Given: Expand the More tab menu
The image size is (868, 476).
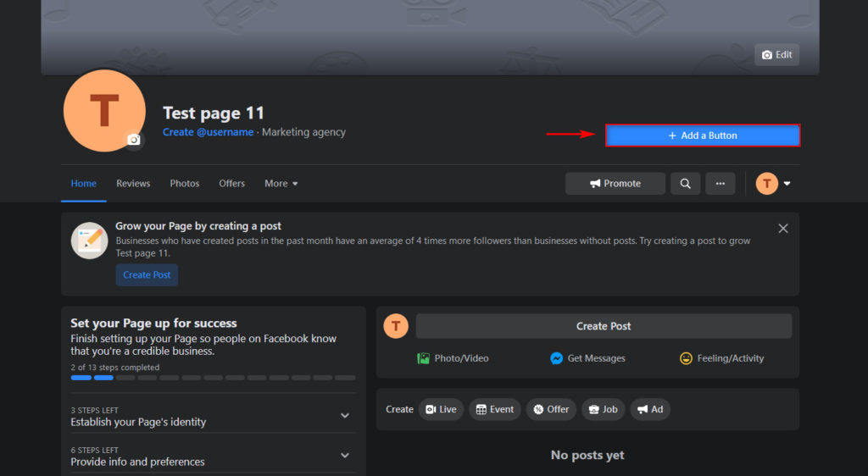Looking at the screenshot, I should click(x=281, y=184).
